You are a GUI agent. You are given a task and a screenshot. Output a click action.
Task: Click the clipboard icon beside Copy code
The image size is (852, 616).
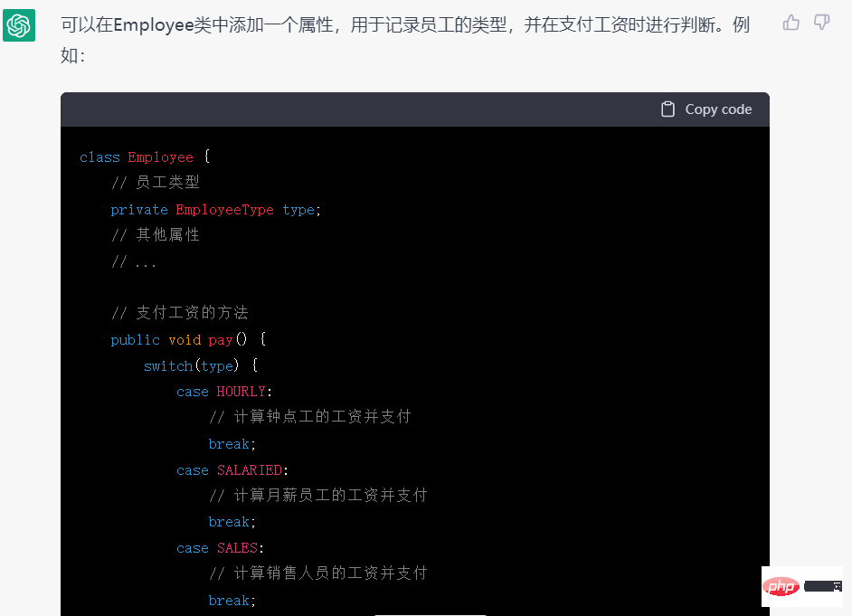(667, 109)
